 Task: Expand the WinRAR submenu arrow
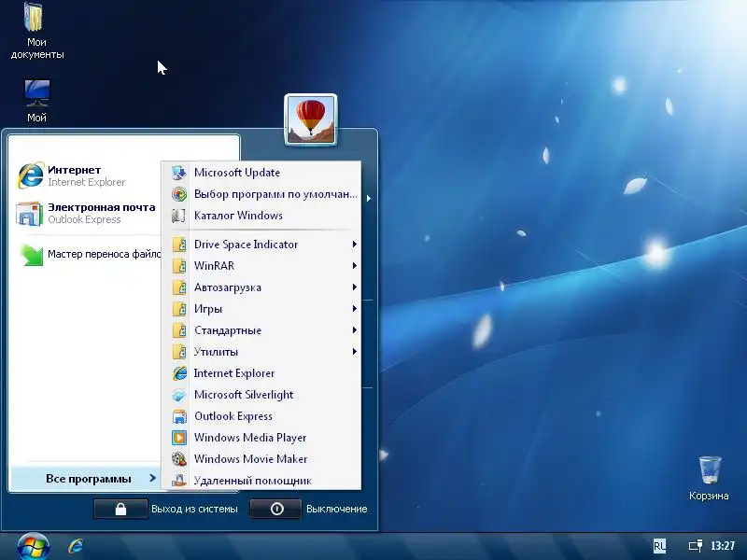coord(355,266)
